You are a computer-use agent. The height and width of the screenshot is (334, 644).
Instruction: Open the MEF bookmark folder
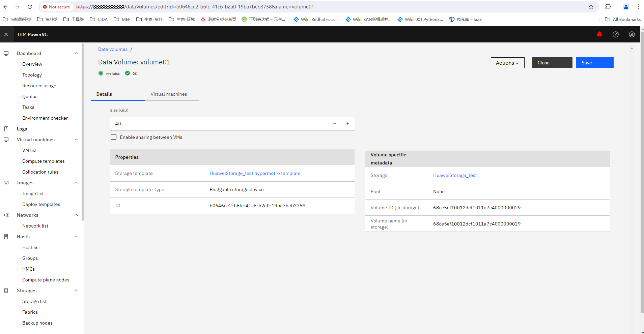(x=122, y=20)
